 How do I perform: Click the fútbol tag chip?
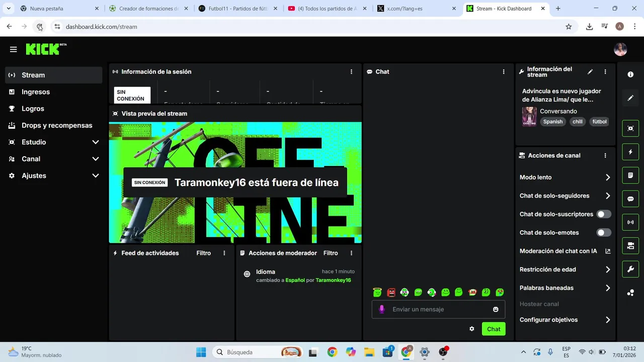[600, 122]
